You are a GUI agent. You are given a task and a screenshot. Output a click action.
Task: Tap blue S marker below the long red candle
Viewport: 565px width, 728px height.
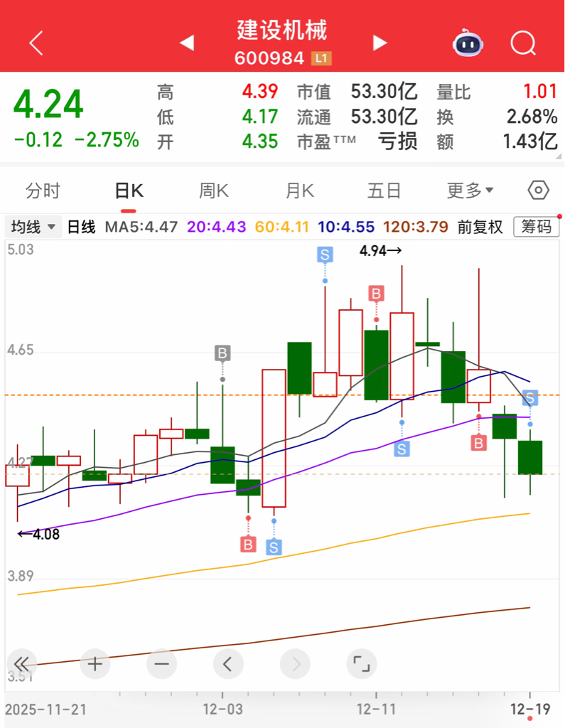point(274,547)
